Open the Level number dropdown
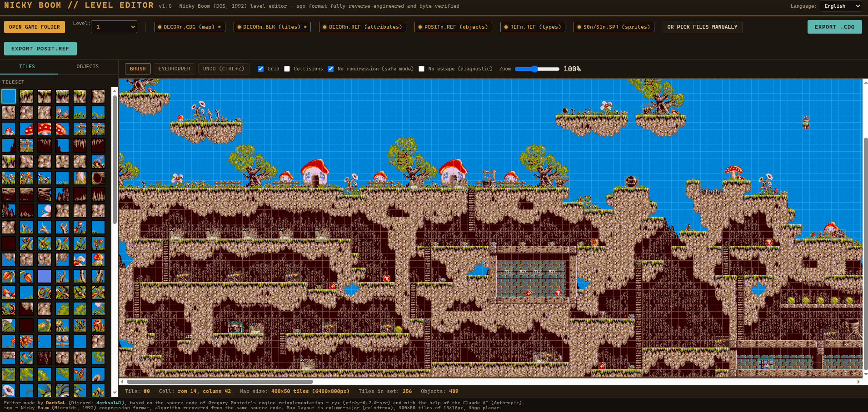 pos(114,27)
